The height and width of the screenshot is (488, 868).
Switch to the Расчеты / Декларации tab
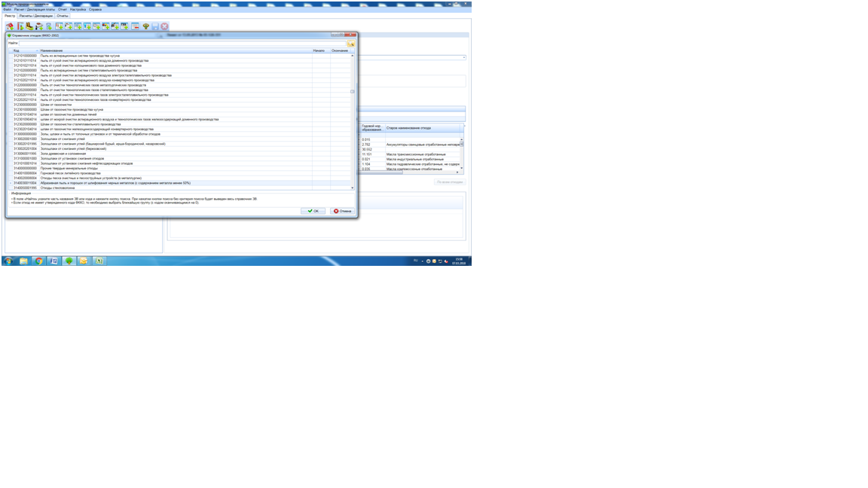tap(36, 15)
